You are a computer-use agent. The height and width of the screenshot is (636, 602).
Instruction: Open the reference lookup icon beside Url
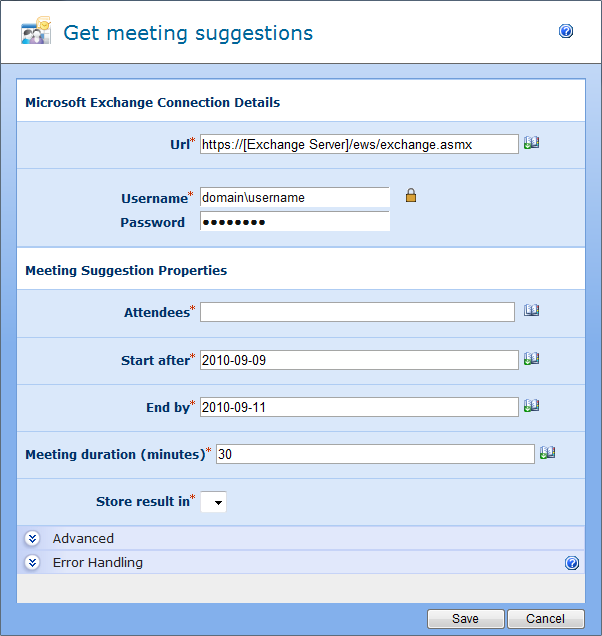click(x=531, y=143)
